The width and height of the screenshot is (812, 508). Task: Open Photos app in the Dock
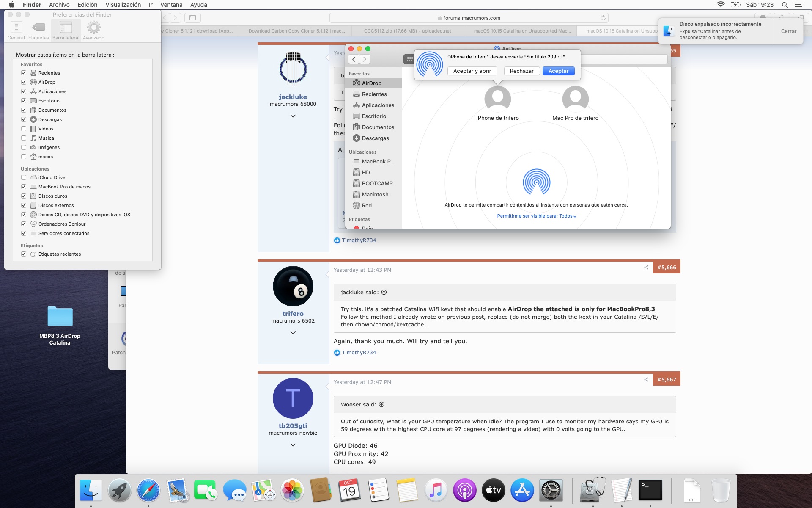coord(292,491)
